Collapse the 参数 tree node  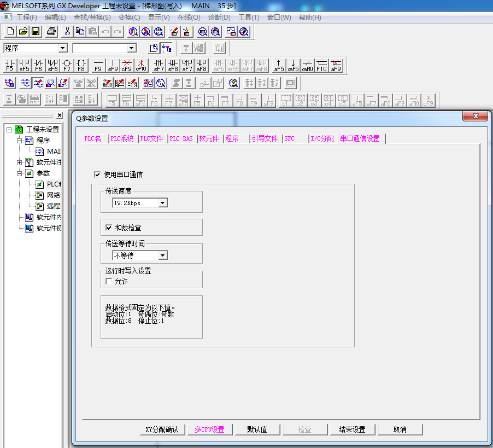click(20, 173)
